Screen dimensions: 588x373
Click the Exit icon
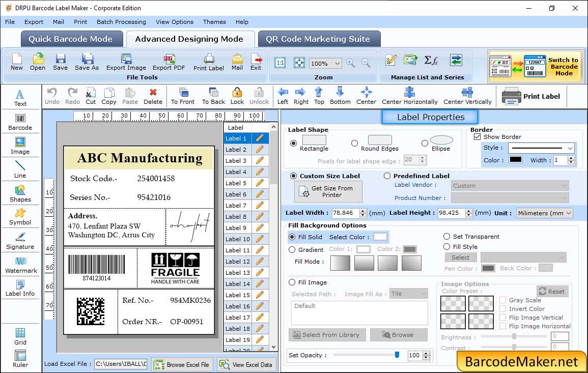(256, 62)
